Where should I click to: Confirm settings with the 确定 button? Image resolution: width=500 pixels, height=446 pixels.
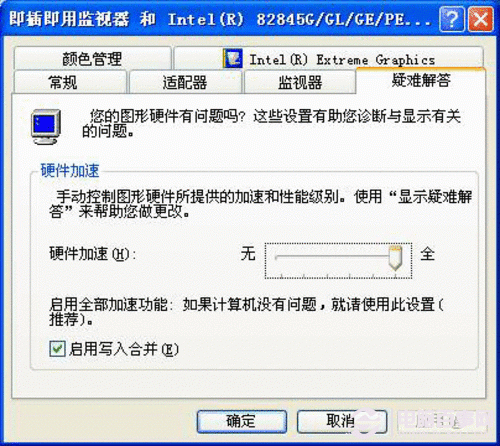tap(242, 421)
